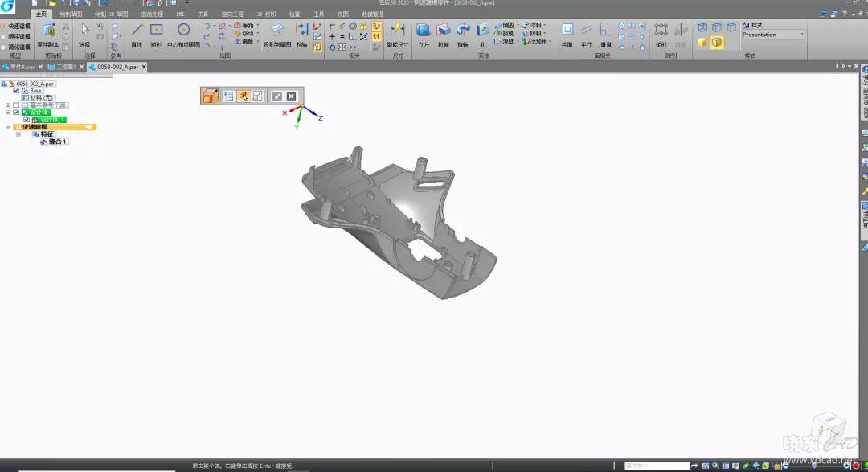Cancel with the X in floating toolbar

[292, 96]
